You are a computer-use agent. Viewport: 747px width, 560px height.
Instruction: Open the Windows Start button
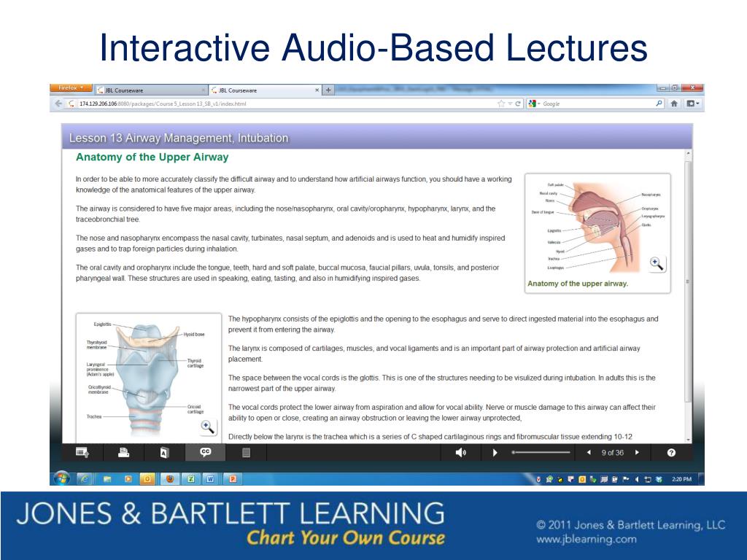click(61, 479)
